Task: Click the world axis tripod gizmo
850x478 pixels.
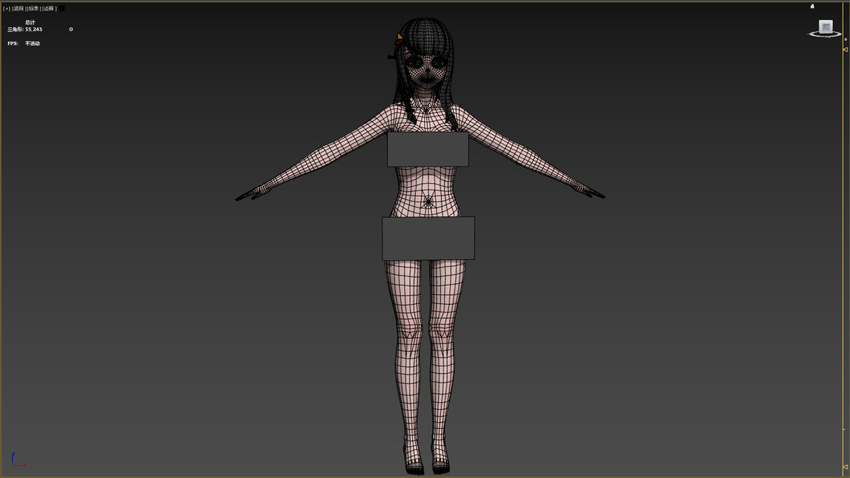Action: click(15, 461)
